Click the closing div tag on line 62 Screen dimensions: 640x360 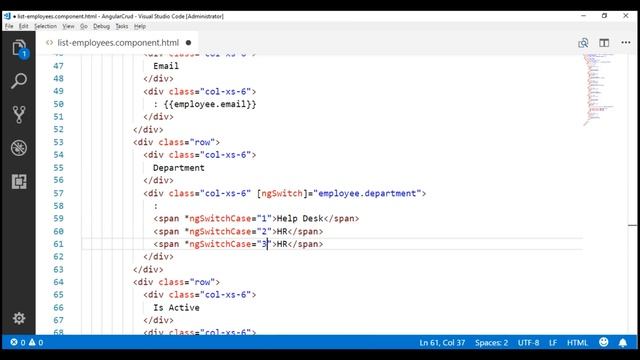pos(158,257)
